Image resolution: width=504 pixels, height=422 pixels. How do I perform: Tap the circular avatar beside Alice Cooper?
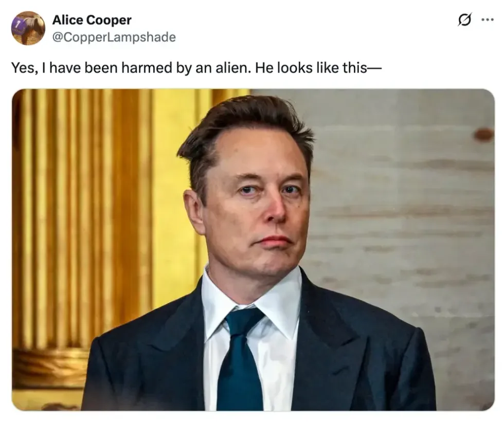click(28, 28)
